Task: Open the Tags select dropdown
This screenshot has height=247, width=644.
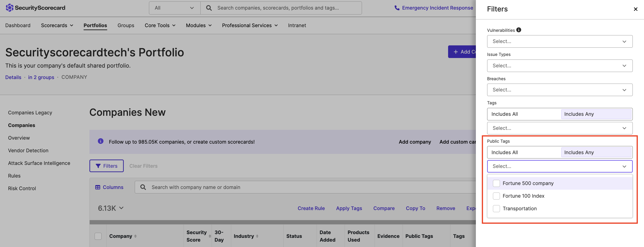Action: pos(560,128)
